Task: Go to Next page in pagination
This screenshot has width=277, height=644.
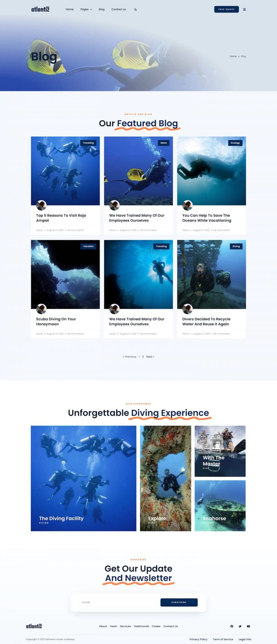Action: pos(150,356)
